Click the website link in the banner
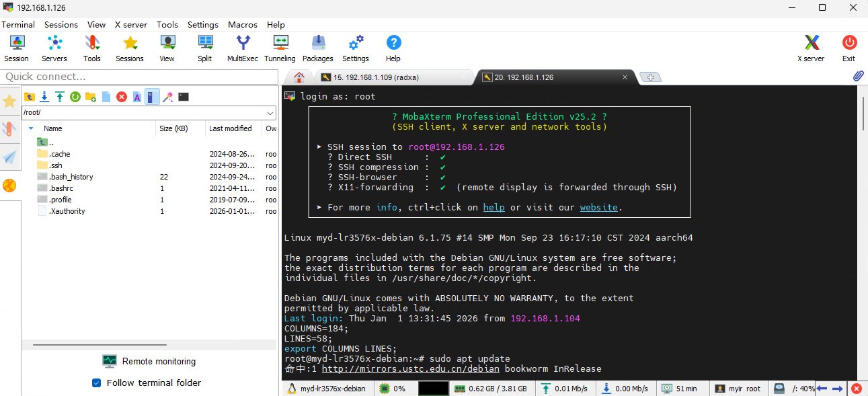Image resolution: width=868 pixels, height=396 pixels. [x=598, y=208]
